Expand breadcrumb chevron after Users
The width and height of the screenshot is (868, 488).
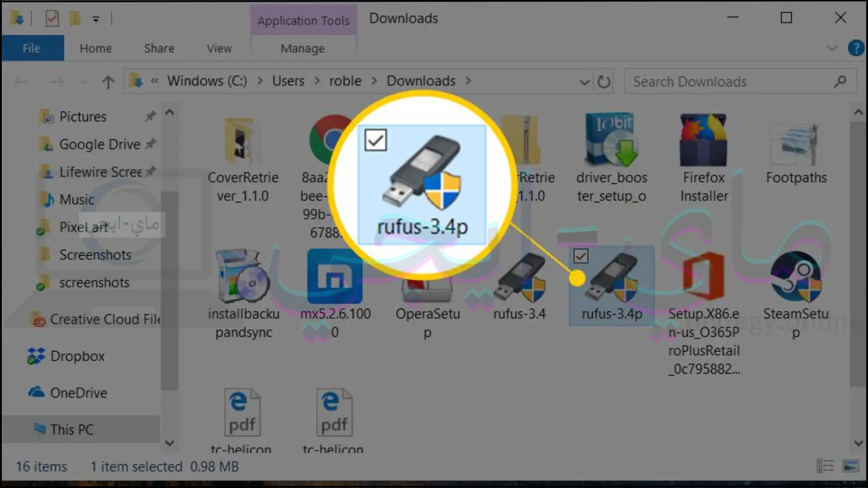[x=317, y=81]
